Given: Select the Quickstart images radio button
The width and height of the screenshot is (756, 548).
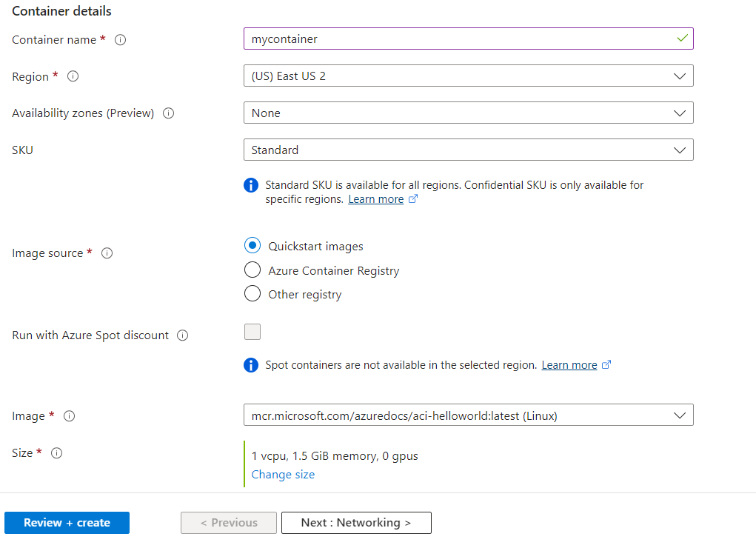Looking at the screenshot, I should coord(252,246).
